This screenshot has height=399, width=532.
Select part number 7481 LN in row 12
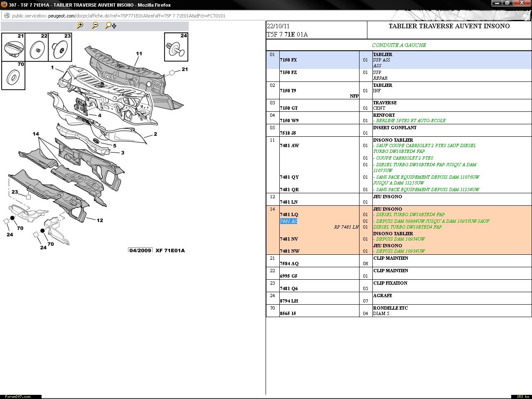pos(289,202)
